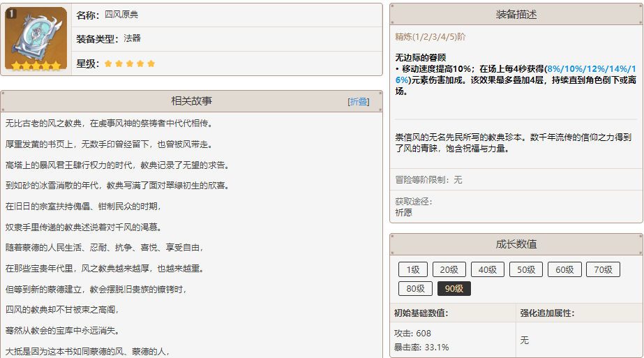Click the weapon name 四风原典

point(121,15)
